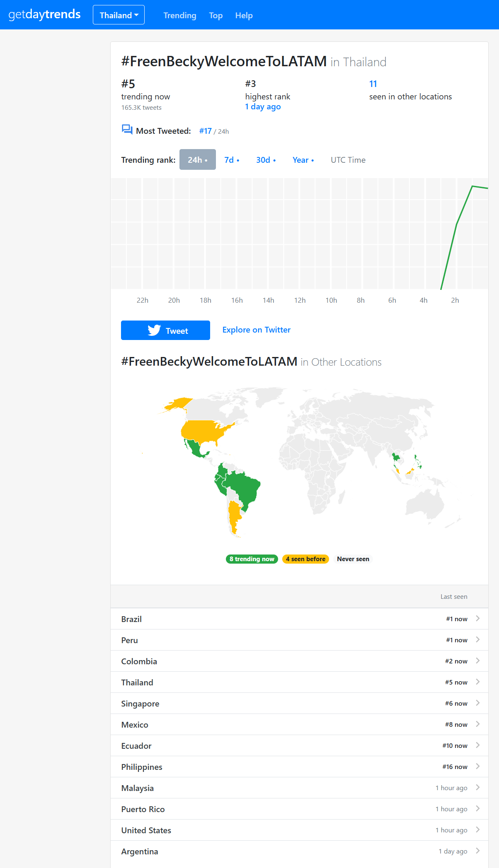Click the chevron arrow beside Malaysia
The width and height of the screenshot is (499, 868).
click(x=477, y=787)
